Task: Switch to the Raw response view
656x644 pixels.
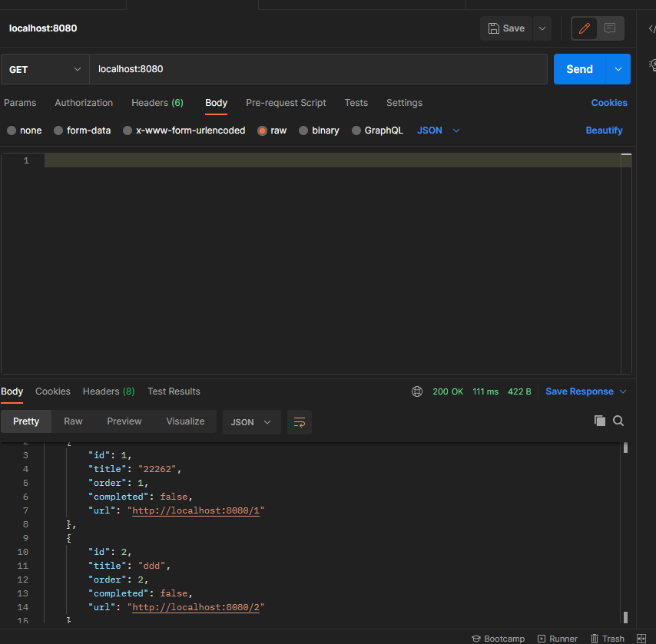Action: pos(73,421)
